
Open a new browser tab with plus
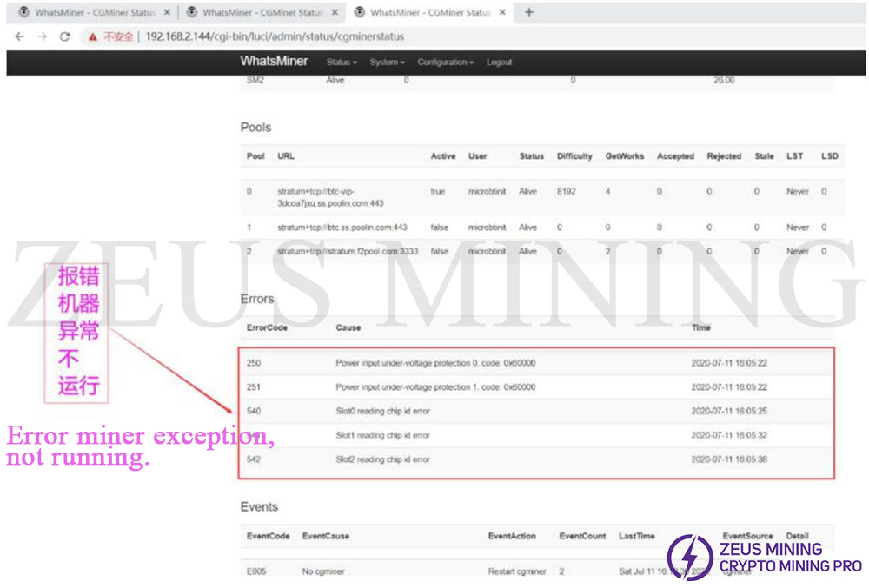(529, 12)
